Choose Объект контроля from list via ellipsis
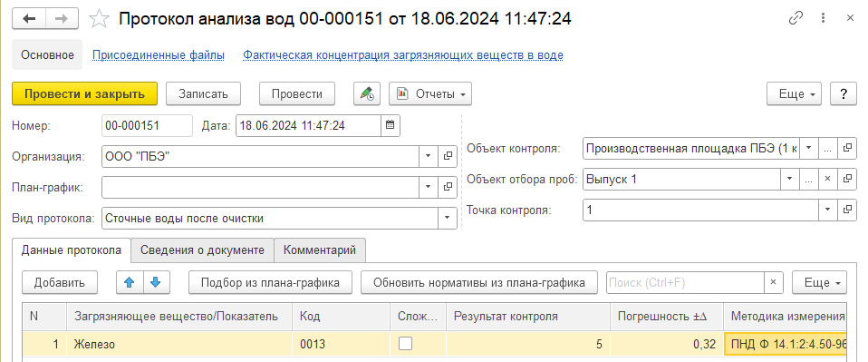This screenshot has height=362, width=868. click(827, 148)
